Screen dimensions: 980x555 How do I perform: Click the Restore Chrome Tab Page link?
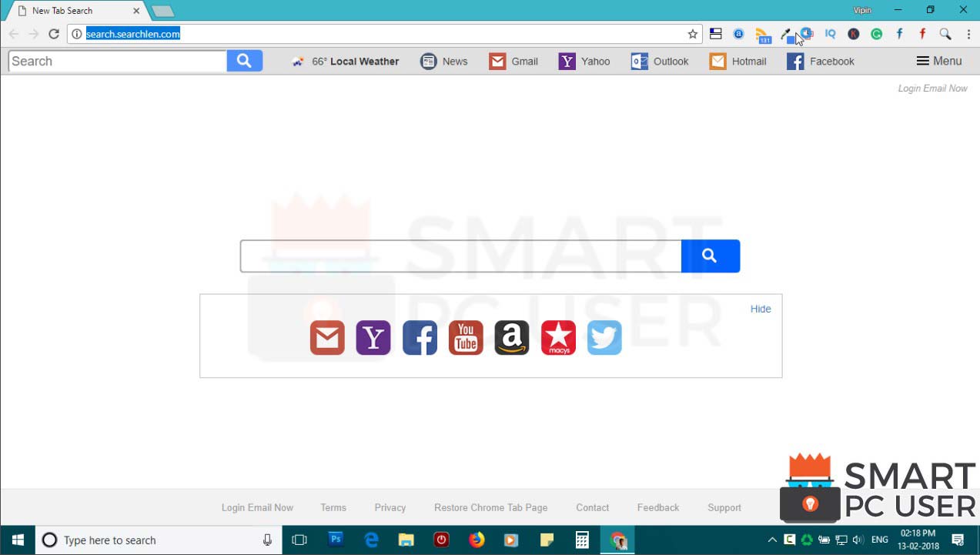pyautogui.click(x=490, y=507)
